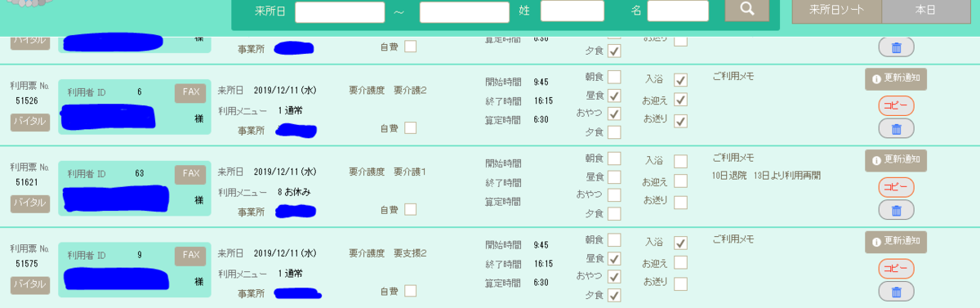
Task: Check 夕食 for record 51621
Action: pos(614,213)
